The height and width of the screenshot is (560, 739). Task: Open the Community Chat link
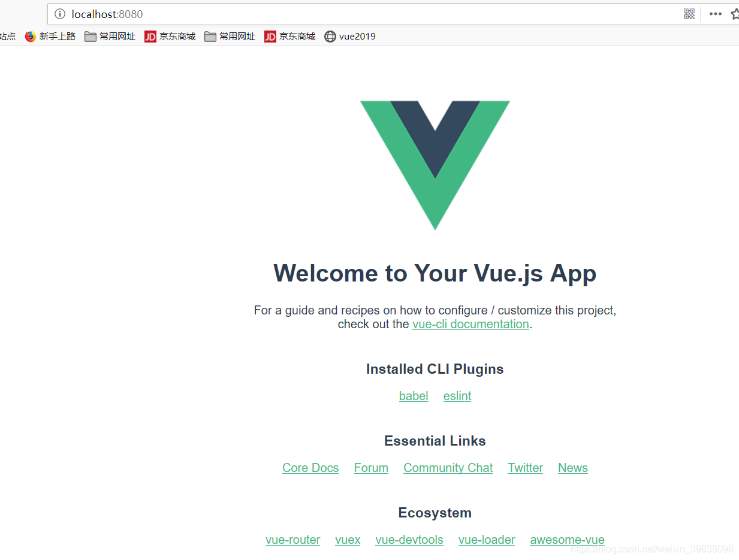pyautogui.click(x=448, y=468)
